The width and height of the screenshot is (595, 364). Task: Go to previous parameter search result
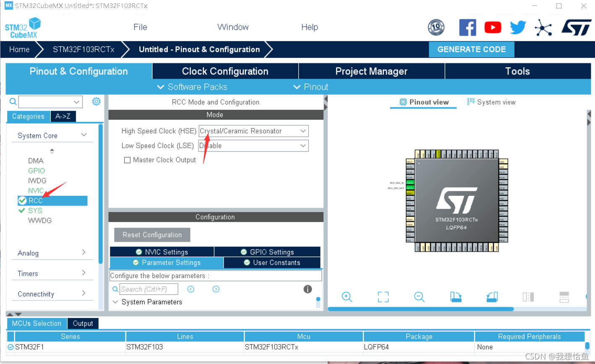click(x=191, y=289)
